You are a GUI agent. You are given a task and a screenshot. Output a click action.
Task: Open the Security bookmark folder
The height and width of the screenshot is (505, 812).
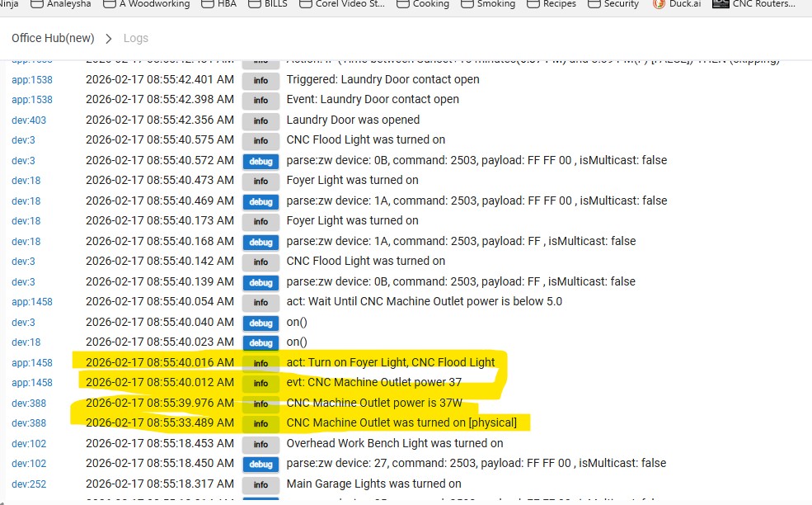tap(613, 4)
